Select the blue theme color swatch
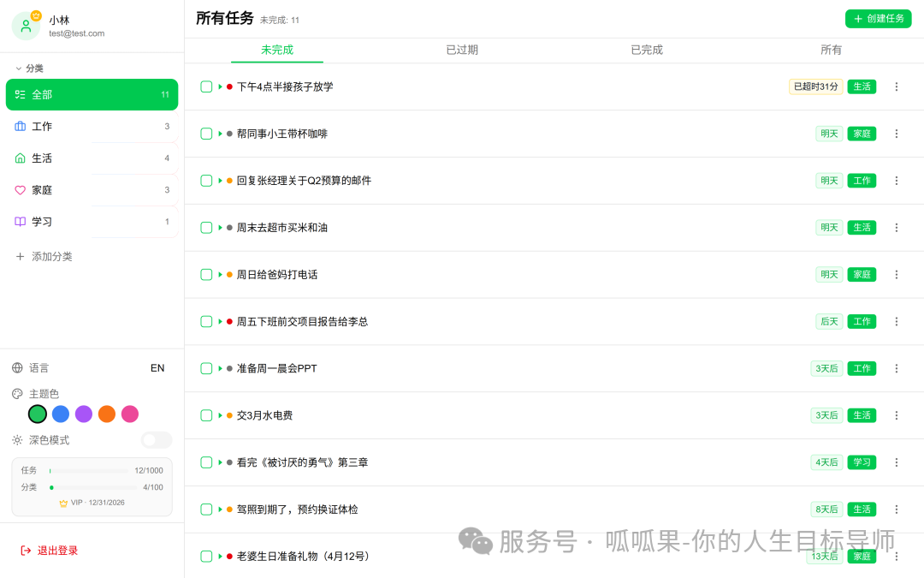 pos(60,414)
